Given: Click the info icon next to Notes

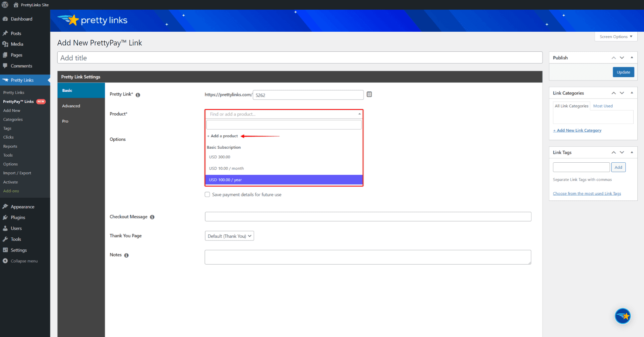Looking at the screenshot, I should [126, 255].
